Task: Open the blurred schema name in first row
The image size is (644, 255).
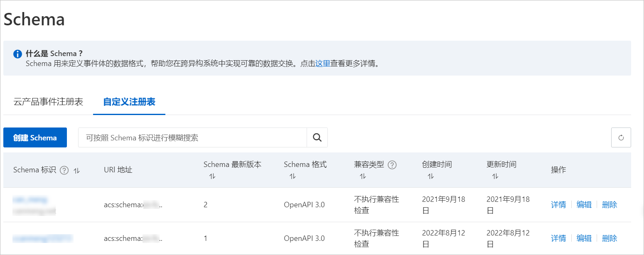Action: [30, 200]
